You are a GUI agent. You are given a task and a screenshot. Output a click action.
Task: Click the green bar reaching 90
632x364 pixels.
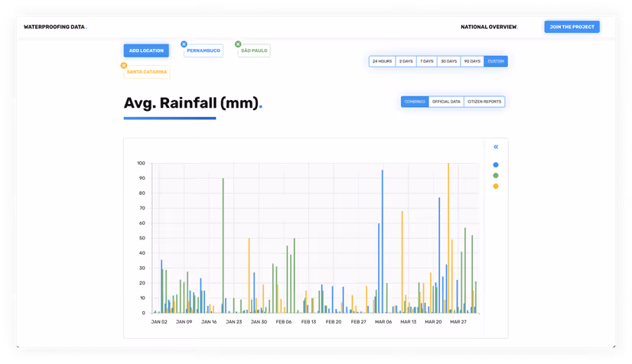223,245
